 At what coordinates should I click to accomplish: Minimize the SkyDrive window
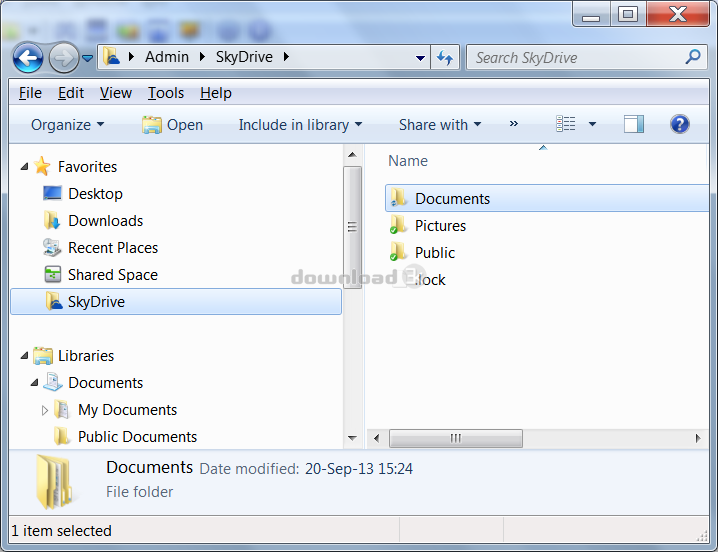coord(591,14)
